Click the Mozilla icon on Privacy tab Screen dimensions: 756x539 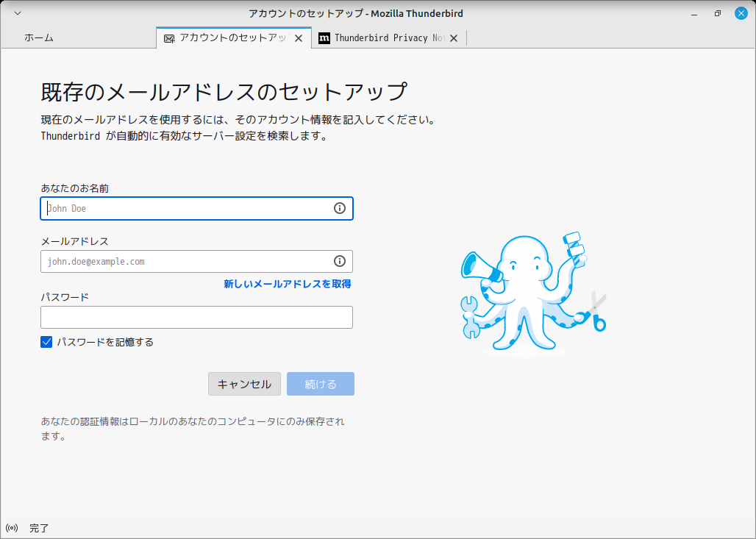[324, 38]
